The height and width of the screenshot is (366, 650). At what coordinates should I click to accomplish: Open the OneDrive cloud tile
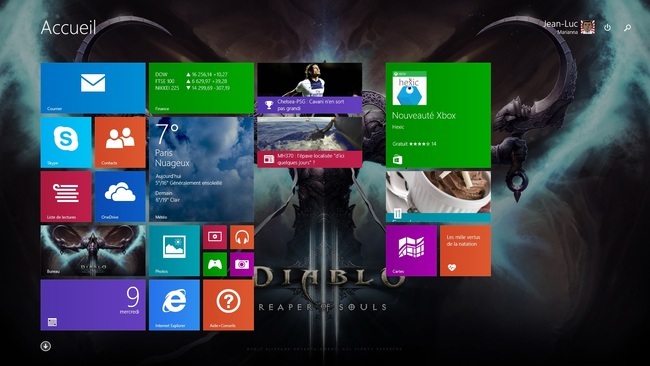coord(120,196)
